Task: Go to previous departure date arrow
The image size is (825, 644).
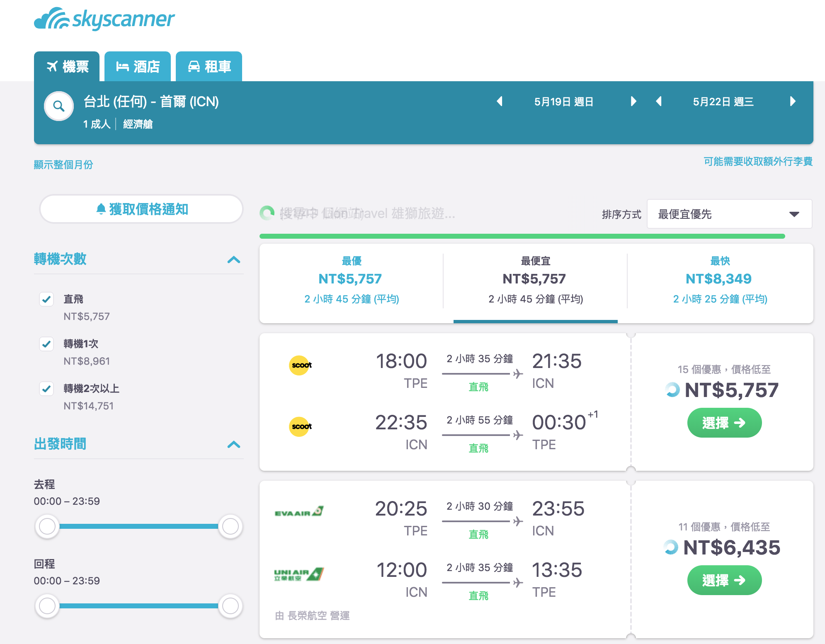Action: click(500, 102)
